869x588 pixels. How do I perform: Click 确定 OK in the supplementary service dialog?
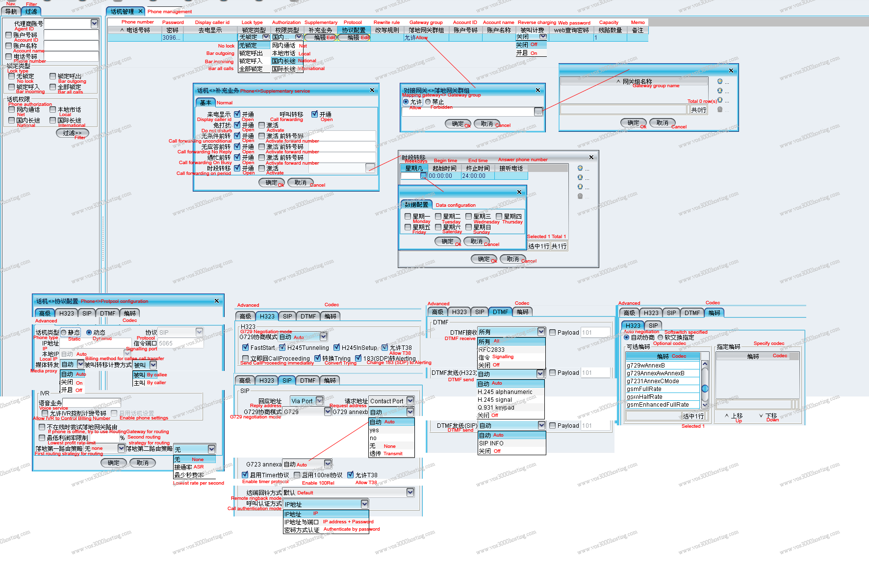point(272,182)
